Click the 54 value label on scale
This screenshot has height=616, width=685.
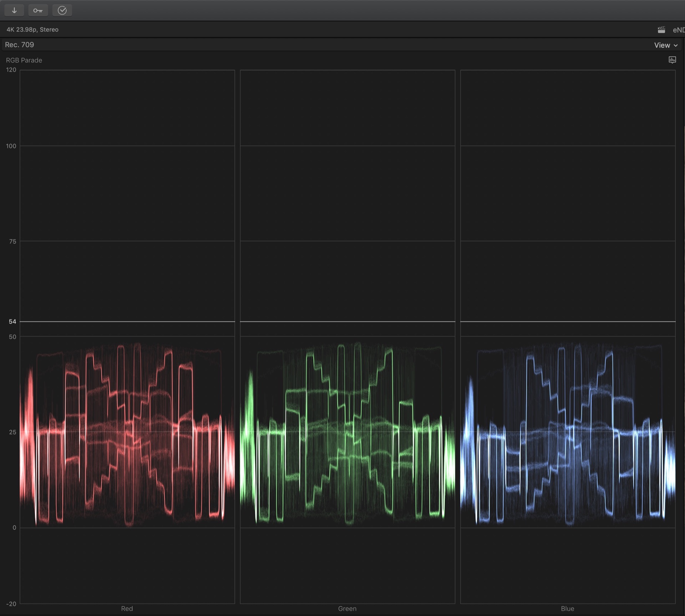pos(12,322)
